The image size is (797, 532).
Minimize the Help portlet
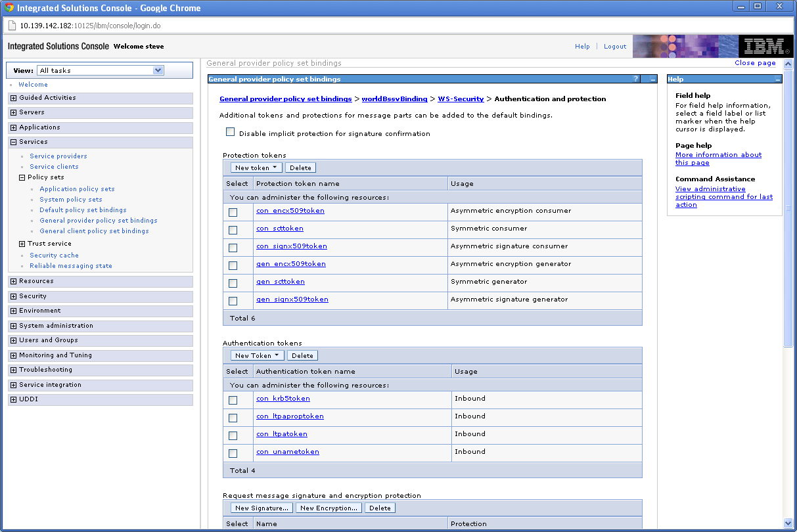tap(778, 79)
